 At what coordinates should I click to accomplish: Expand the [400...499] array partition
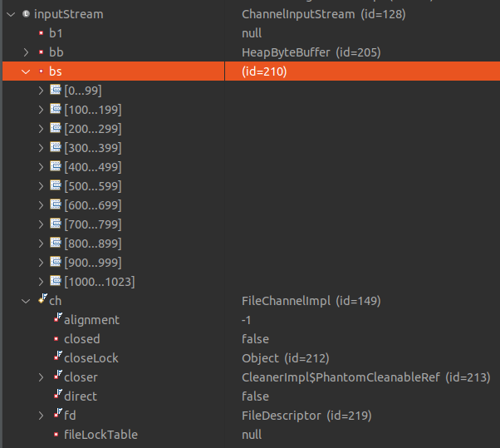pos(41,167)
